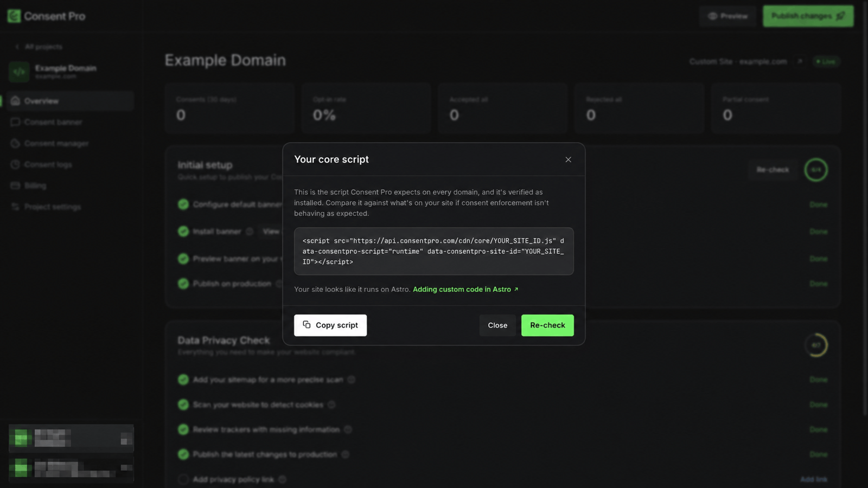Click the eye icon in Preview button

click(x=713, y=16)
